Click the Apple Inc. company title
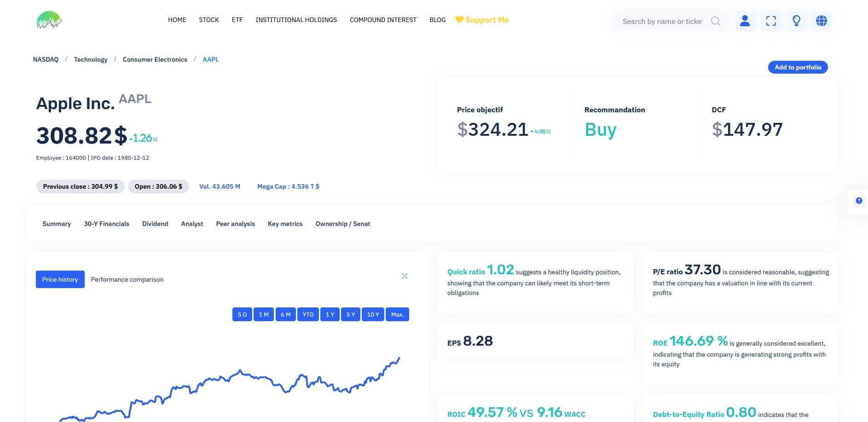 (75, 104)
